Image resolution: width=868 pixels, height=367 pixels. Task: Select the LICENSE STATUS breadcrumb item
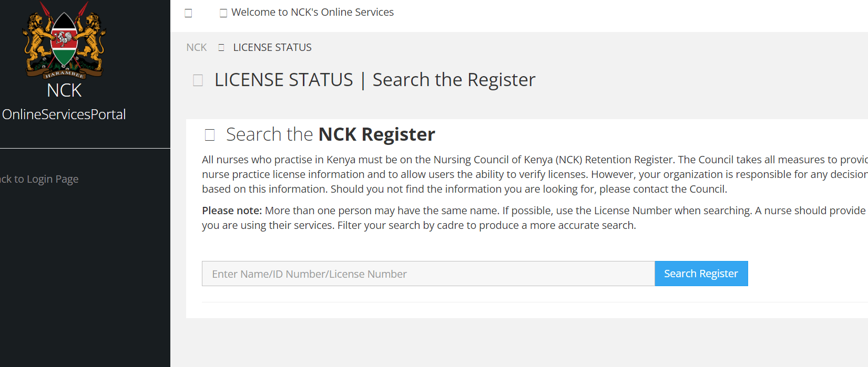click(x=272, y=47)
